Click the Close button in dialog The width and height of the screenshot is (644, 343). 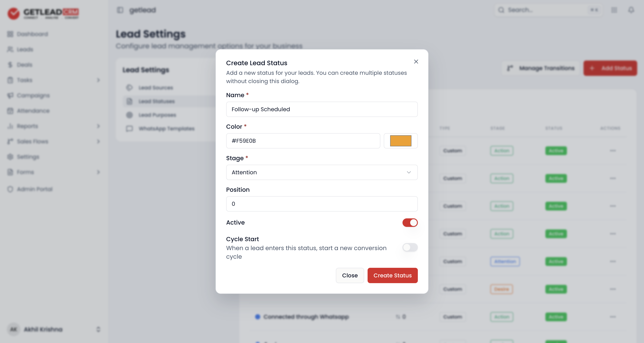[x=350, y=275]
